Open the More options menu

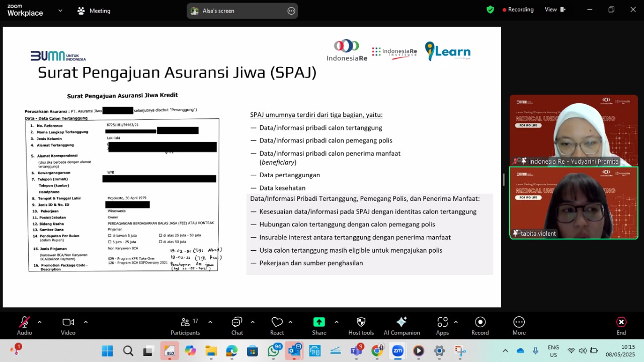pyautogui.click(x=519, y=322)
